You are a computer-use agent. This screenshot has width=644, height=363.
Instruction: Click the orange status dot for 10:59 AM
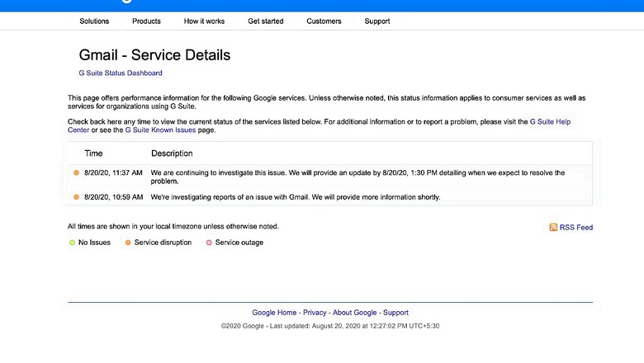(76, 197)
